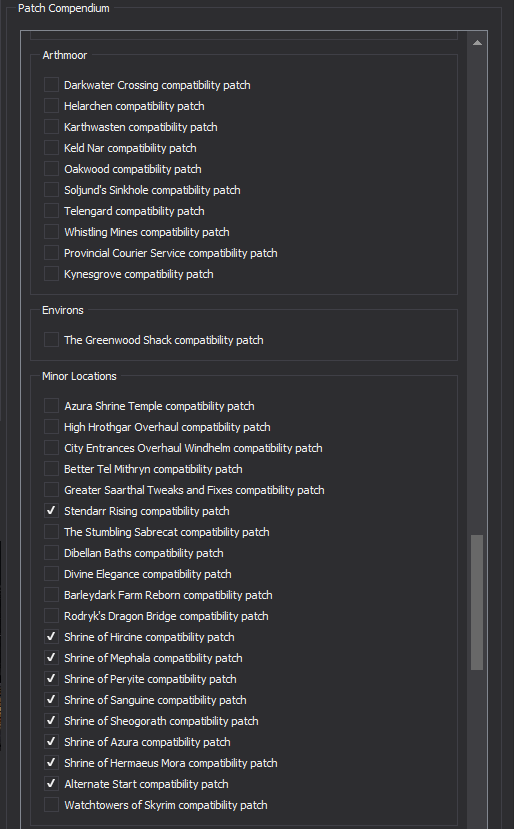Click the scrollbar up arrow
This screenshot has height=829, width=514.
477,43
